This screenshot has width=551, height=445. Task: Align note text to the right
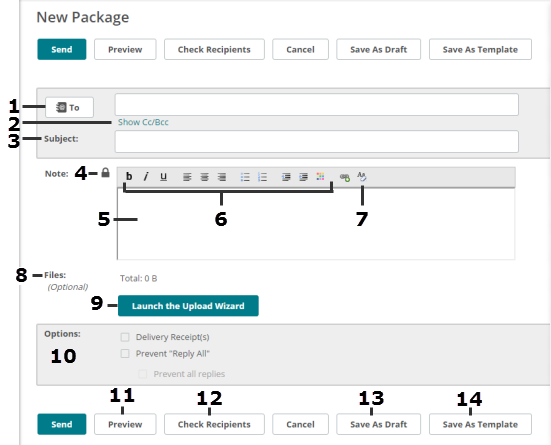221,177
